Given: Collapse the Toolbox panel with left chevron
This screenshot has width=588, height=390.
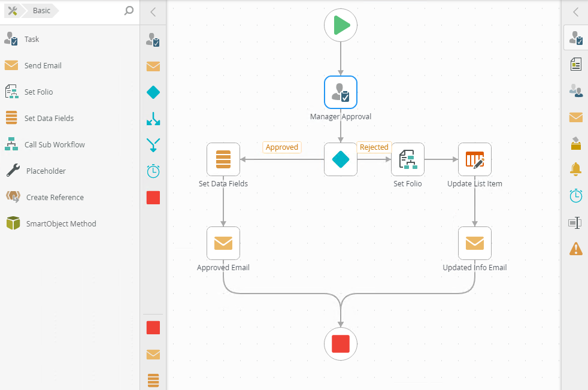Looking at the screenshot, I should click(153, 12).
